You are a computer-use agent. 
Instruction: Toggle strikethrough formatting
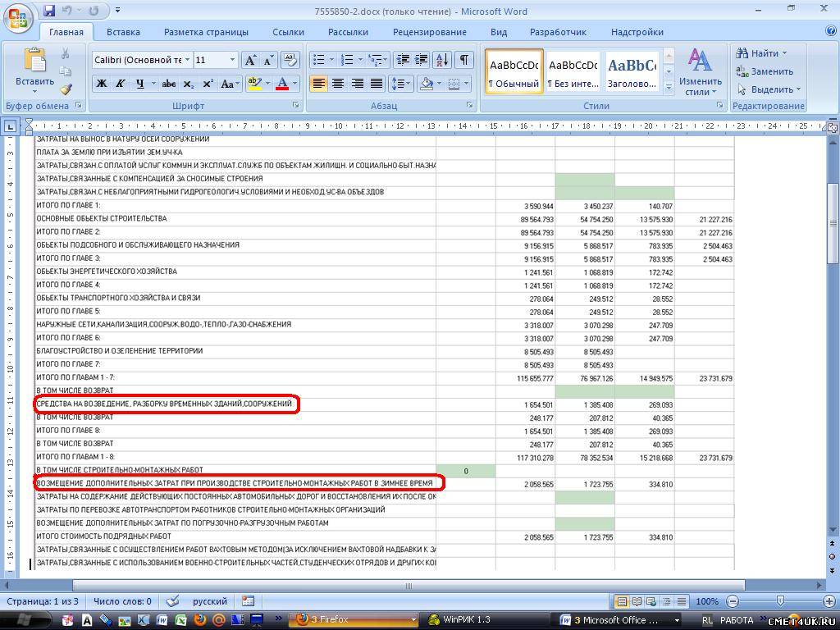coord(169,84)
